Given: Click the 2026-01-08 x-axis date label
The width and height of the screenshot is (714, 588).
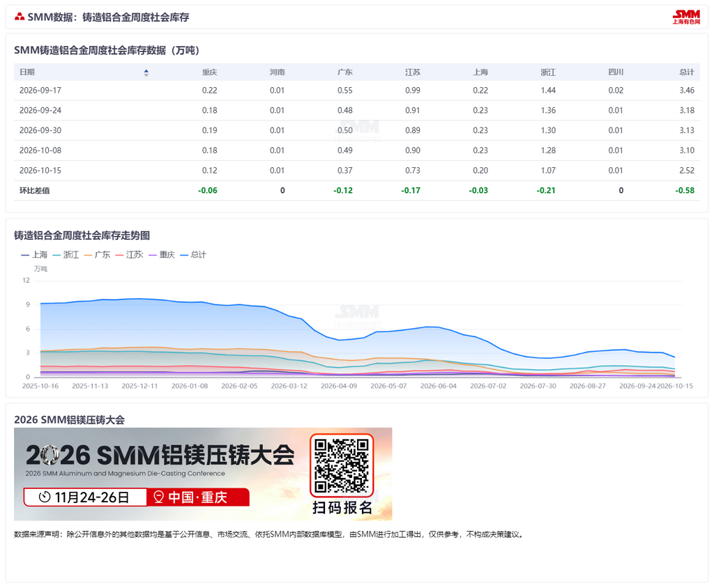Looking at the screenshot, I should (x=190, y=385).
